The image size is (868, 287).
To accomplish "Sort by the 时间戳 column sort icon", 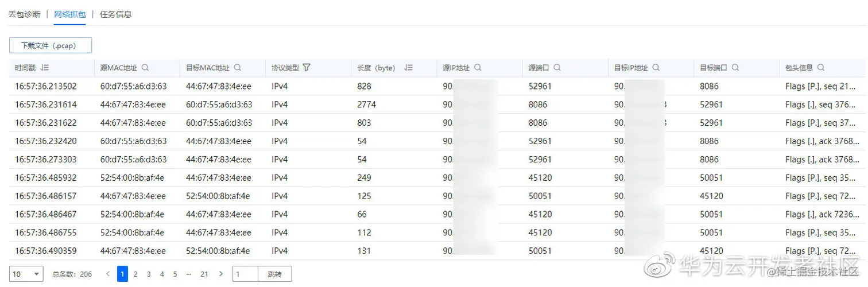I will pos(45,68).
